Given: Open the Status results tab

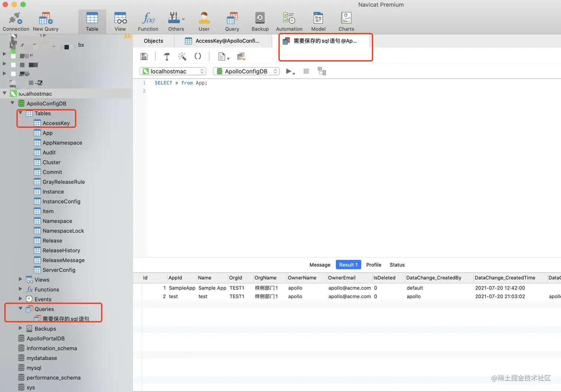Looking at the screenshot, I should (397, 265).
